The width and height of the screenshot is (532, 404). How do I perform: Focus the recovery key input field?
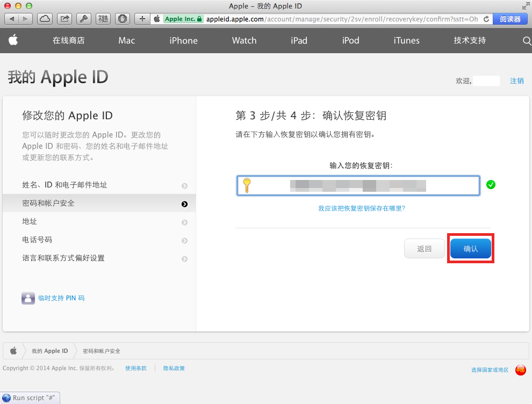pyautogui.click(x=358, y=185)
